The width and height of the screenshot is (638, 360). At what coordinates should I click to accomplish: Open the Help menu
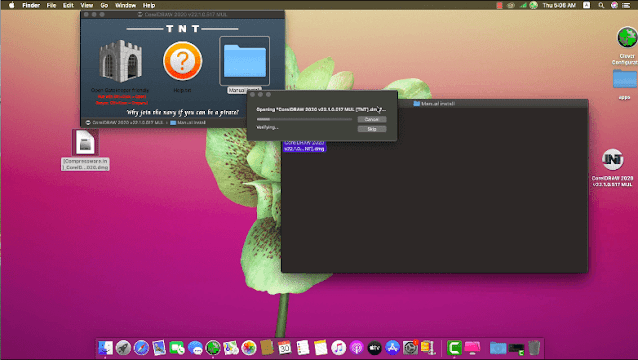click(x=149, y=5)
